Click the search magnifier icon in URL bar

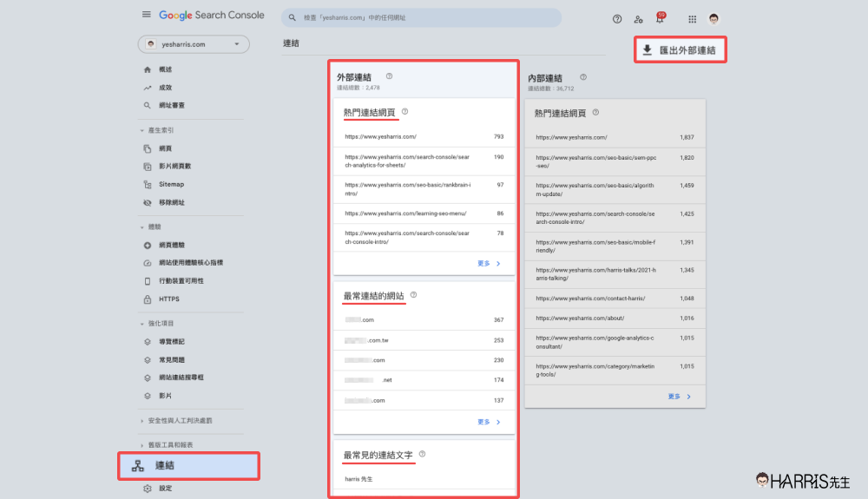(x=293, y=17)
